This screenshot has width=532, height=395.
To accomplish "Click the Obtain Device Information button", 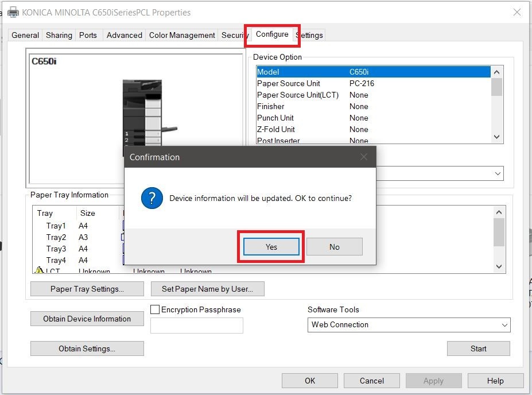I will (87, 319).
